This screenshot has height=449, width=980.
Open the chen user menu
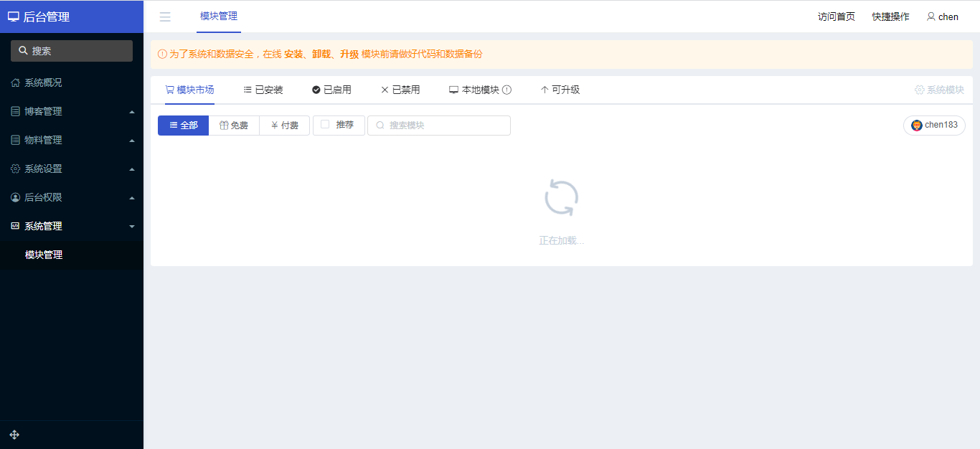point(942,16)
